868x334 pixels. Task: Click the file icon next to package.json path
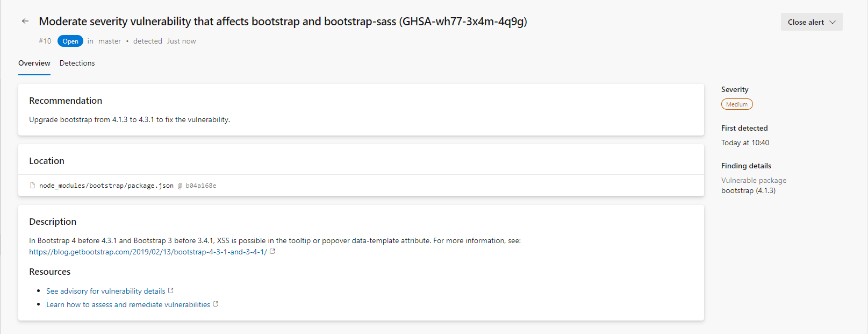click(33, 186)
